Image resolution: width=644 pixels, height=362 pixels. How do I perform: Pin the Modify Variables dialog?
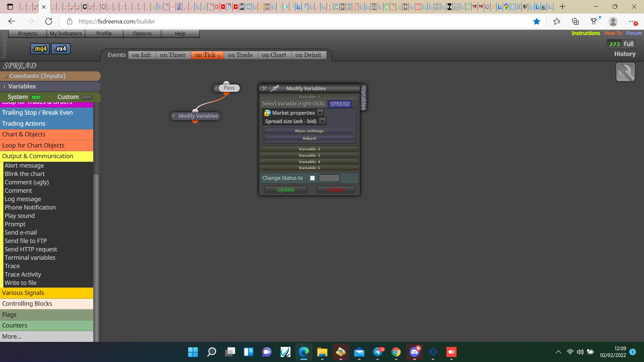click(275, 88)
